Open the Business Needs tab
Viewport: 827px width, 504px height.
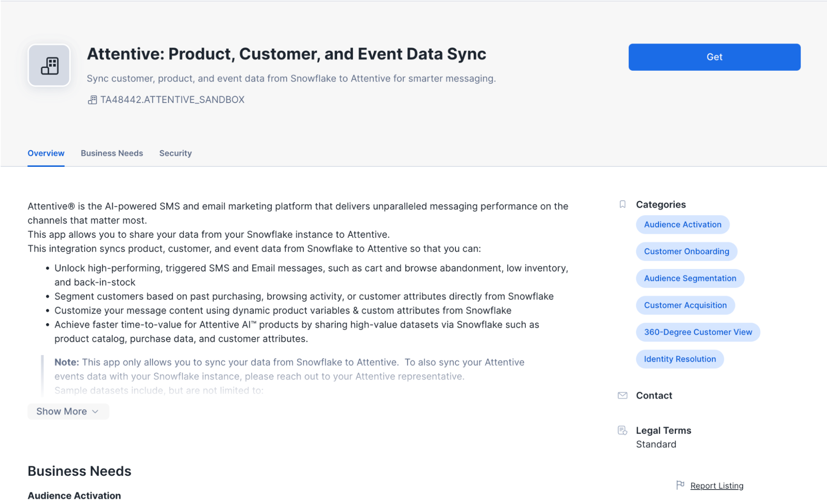pyautogui.click(x=112, y=153)
